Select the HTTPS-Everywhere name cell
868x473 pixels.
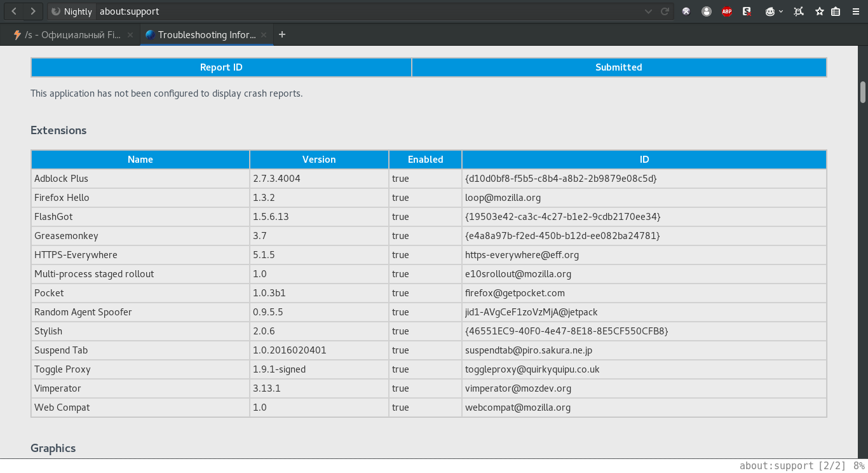[140, 255]
